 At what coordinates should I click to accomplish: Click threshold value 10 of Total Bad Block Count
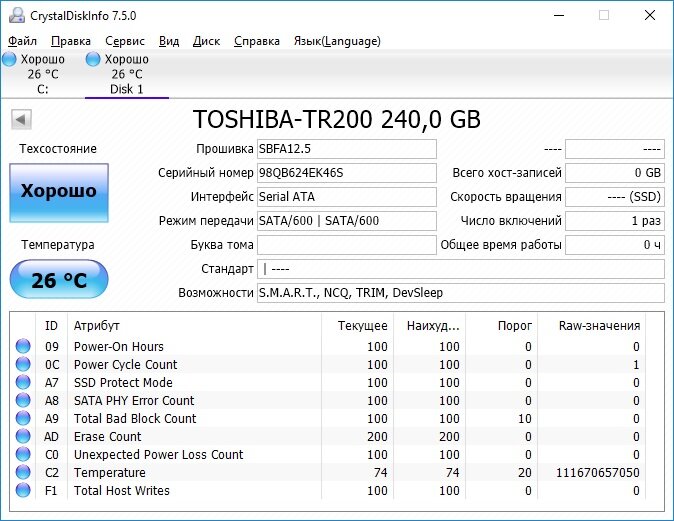(x=524, y=419)
